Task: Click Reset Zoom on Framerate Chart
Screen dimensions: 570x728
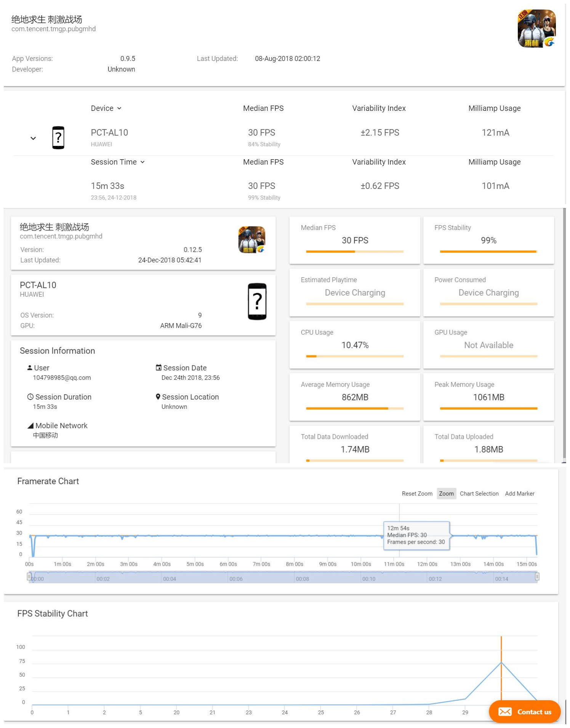Action: coord(417,493)
